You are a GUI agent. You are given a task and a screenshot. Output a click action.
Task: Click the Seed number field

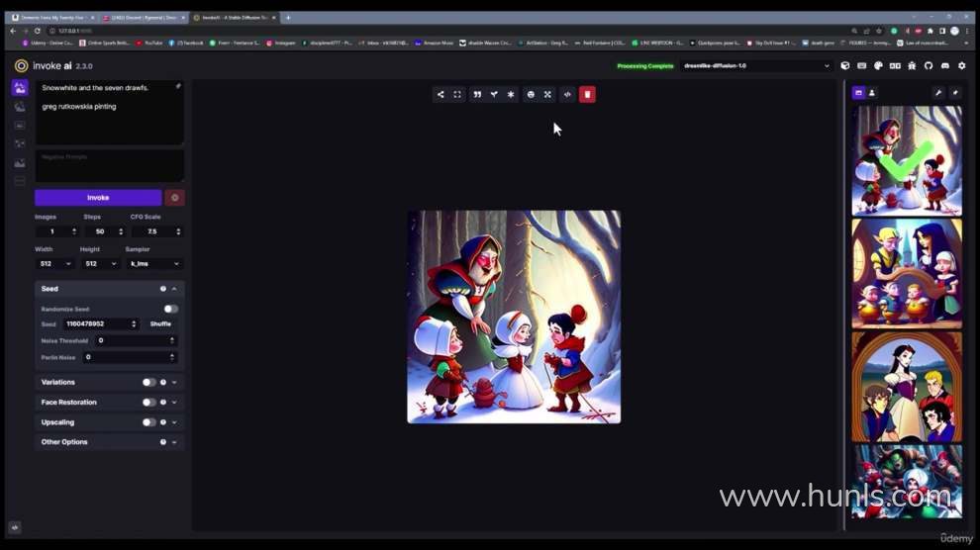point(100,324)
